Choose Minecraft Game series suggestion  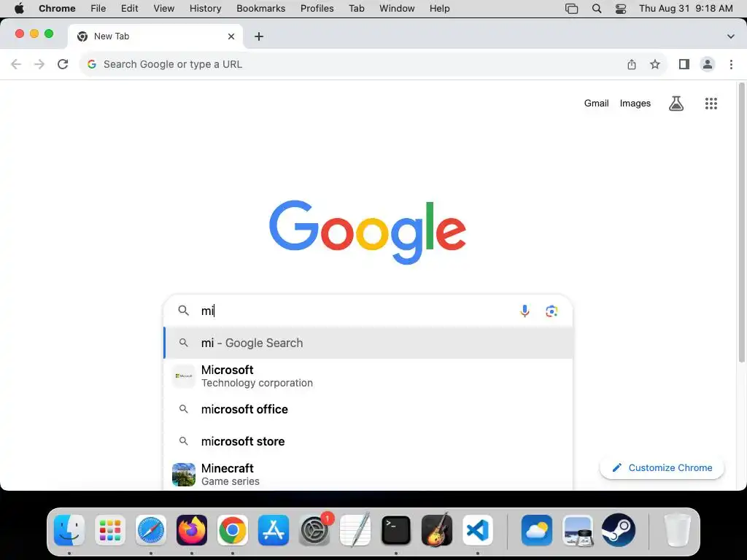(368, 474)
